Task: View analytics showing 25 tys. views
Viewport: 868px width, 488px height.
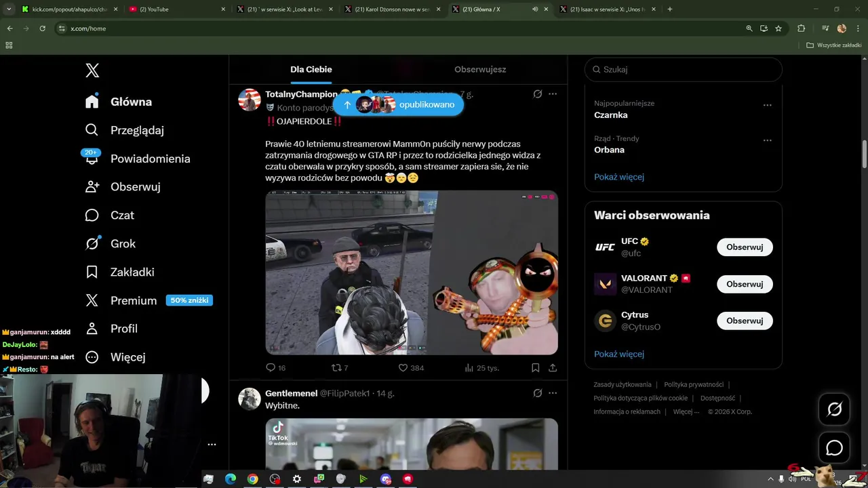Action: pyautogui.click(x=481, y=368)
